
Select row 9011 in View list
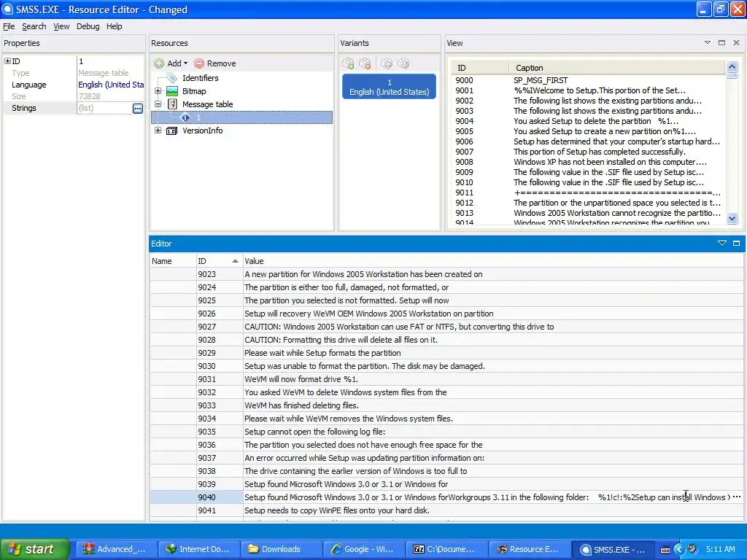pos(588,192)
